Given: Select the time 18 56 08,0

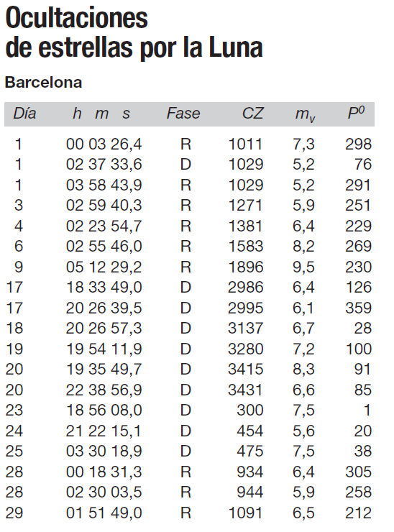Looking at the screenshot, I should point(104,411).
